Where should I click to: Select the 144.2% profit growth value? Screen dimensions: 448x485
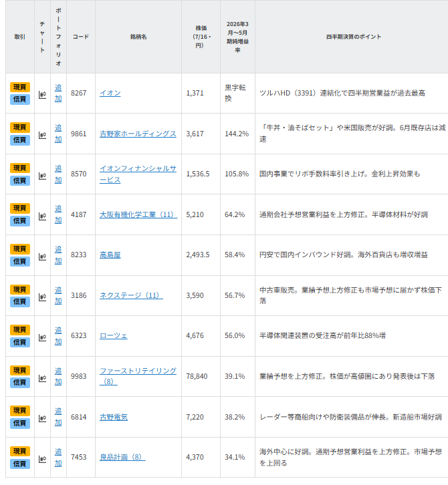coord(237,134)
